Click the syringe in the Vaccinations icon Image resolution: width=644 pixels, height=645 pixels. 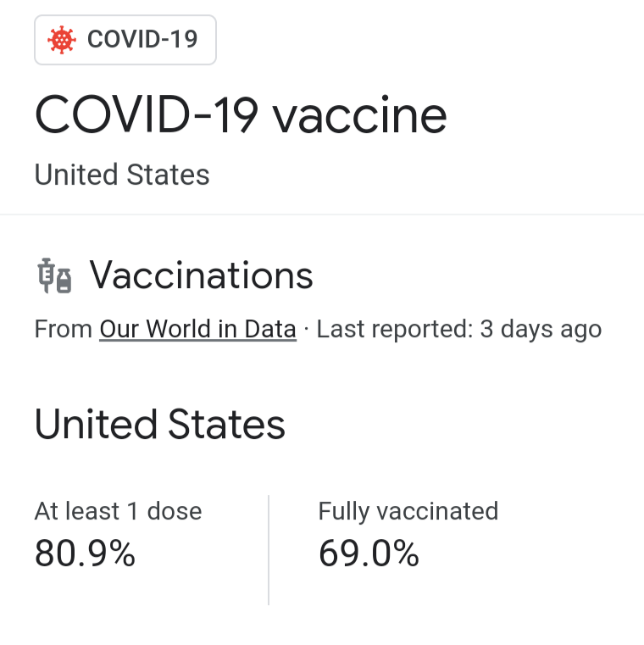click(x=46, y=275)
